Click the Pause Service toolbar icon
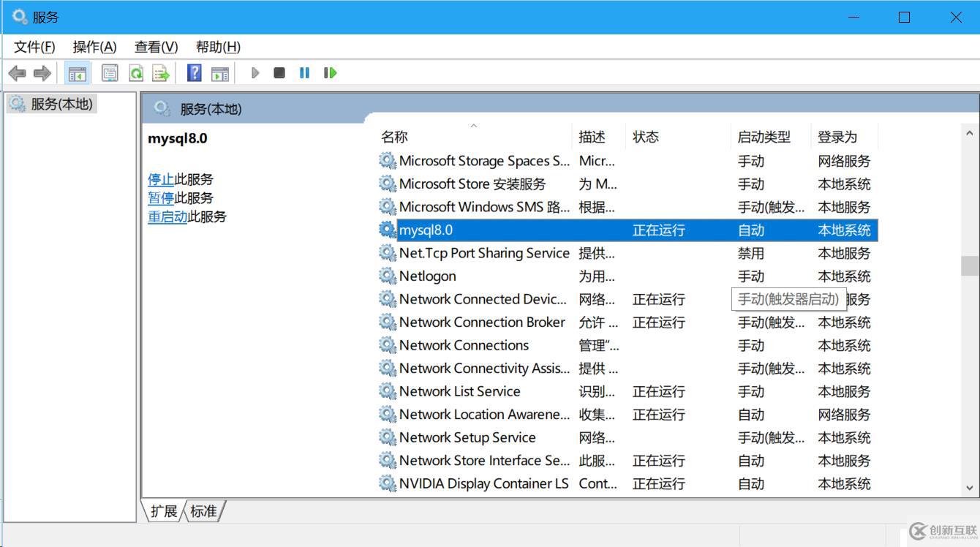The height and width of the screenshot is (547, 980). click(x=304, y=73)
